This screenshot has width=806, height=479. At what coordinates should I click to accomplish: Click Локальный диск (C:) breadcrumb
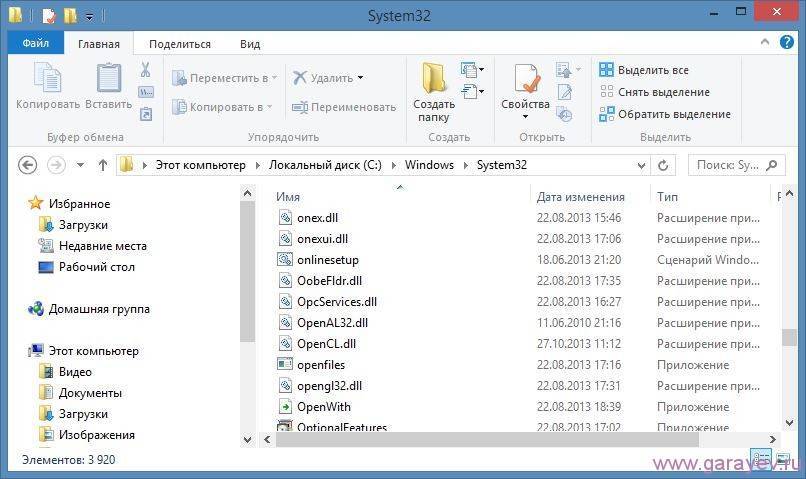point(325,165)
